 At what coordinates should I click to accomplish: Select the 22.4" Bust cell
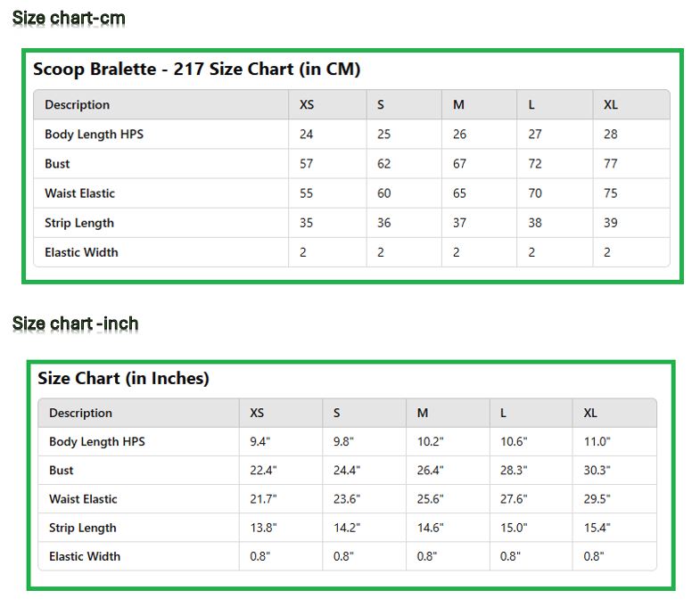coord(263,471)
